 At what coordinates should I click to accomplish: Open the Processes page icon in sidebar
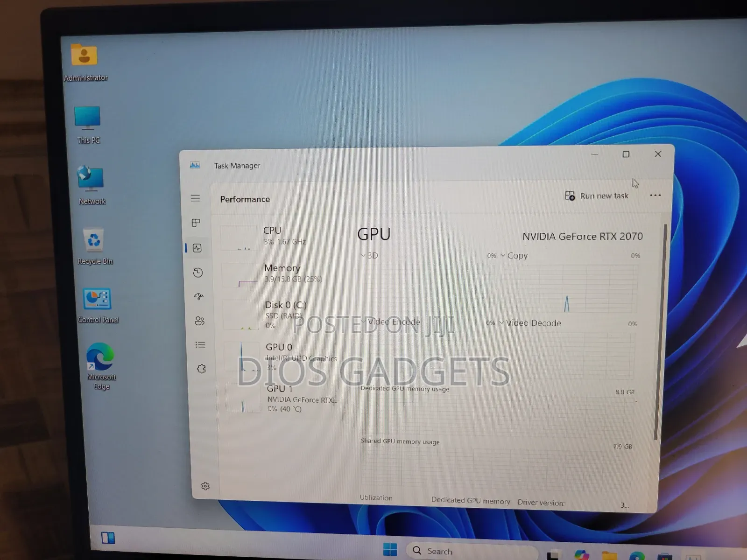tap(196, 223)
